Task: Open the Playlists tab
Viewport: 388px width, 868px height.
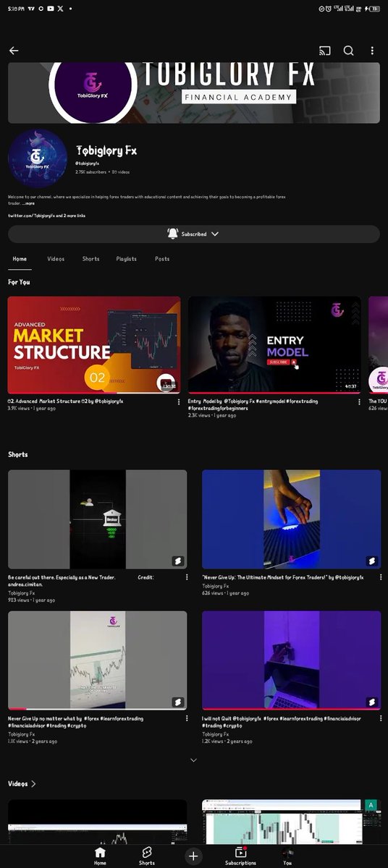Action: (127, 259)
